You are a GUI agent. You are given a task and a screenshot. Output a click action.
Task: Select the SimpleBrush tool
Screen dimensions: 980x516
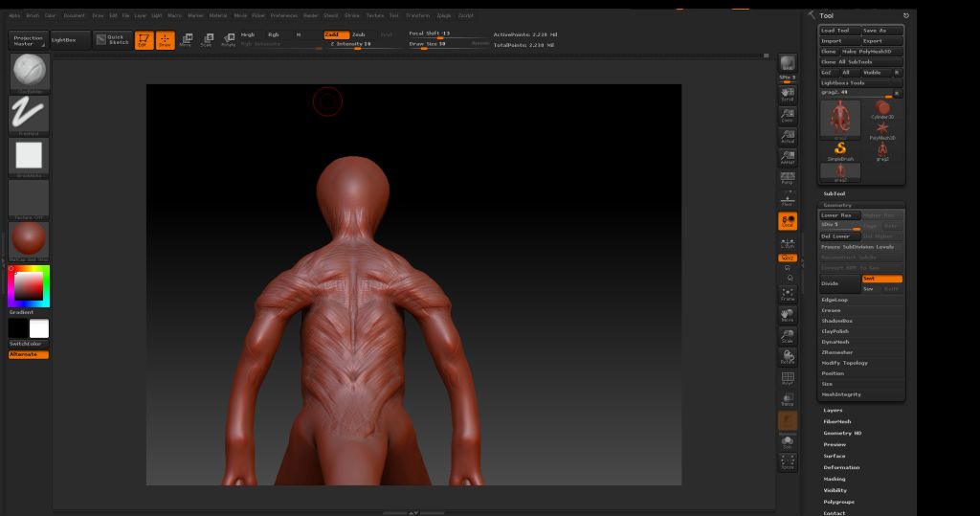point(840,150)
